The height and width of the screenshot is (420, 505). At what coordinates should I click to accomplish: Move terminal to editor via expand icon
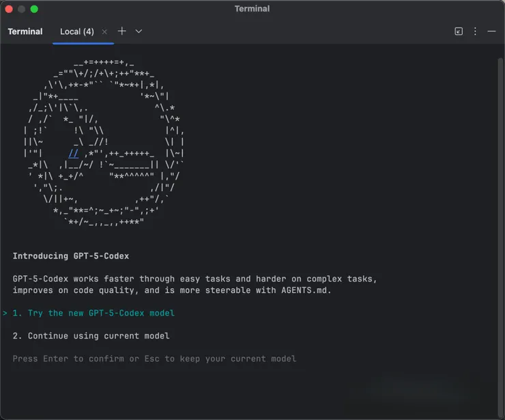pos(459,31)
